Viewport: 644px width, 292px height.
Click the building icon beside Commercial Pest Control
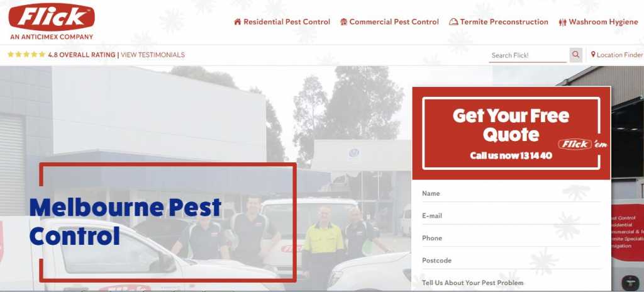click(344, 22)
